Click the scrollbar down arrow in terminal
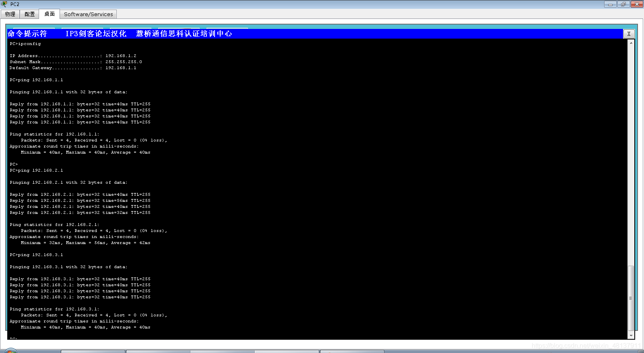 pyautogui.click(x=631, y=335)
